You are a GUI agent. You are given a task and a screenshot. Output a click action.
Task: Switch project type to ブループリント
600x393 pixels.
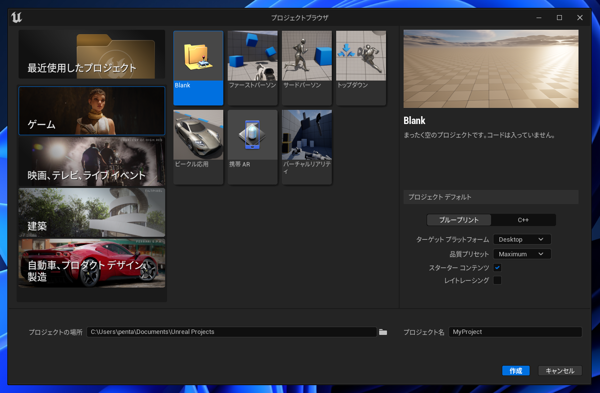pos(459,220)
